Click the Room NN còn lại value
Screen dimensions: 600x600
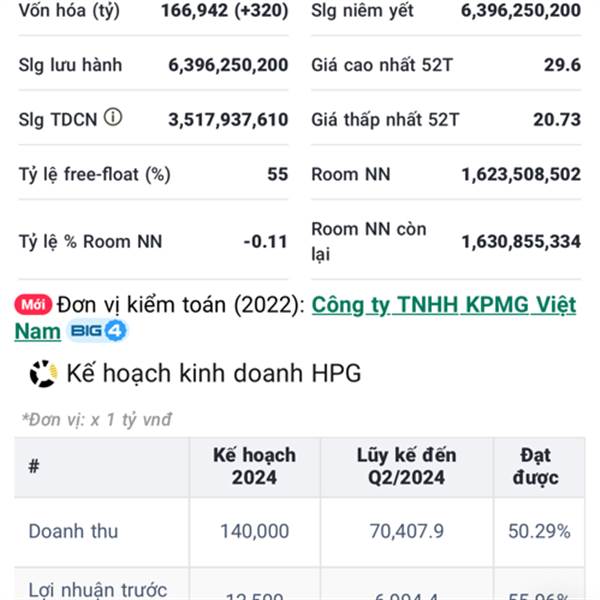click(x=521, y=242)
